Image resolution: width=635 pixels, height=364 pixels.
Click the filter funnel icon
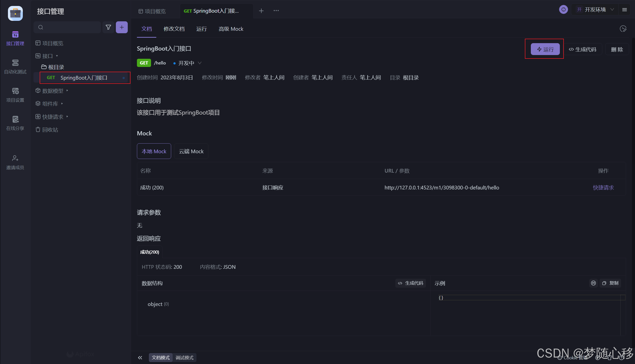click(x=108, y=27)
